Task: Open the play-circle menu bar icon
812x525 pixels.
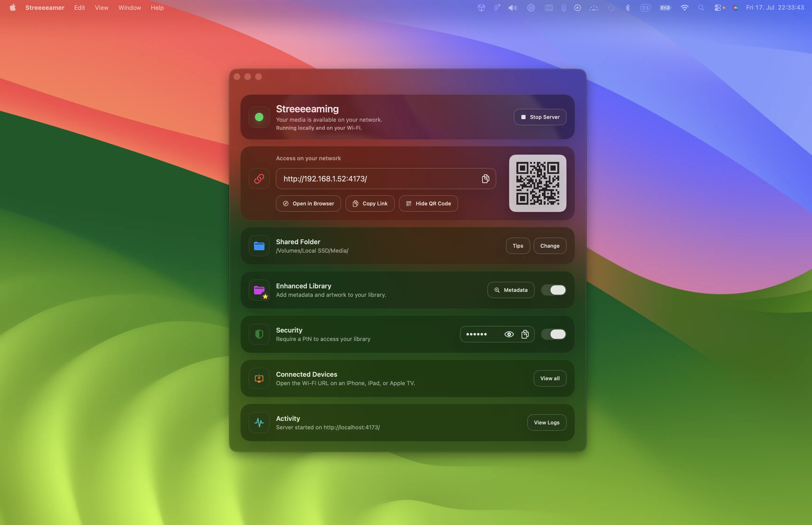Action: (x=578, y=8)
